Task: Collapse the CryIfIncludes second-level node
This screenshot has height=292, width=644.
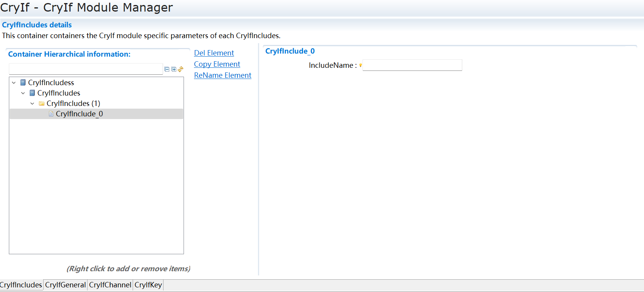Action: tap(23, 93)
